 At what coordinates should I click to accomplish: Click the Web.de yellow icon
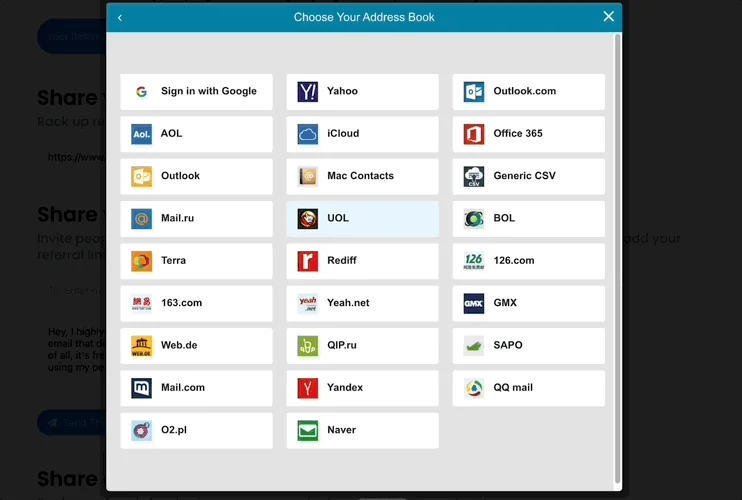pos(141,346)
